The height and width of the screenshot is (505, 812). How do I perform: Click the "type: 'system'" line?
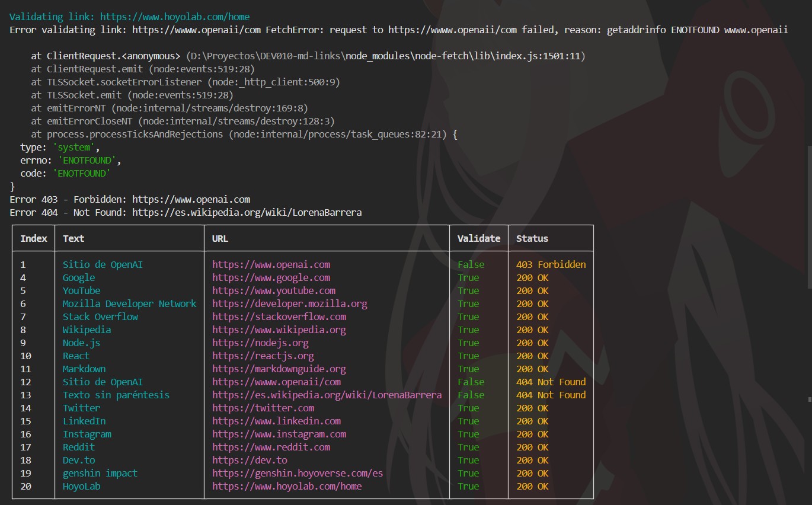tap(60, 147)
